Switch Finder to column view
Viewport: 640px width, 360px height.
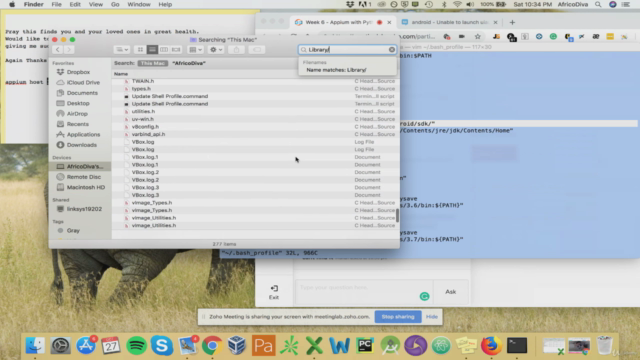pos(164,49)
